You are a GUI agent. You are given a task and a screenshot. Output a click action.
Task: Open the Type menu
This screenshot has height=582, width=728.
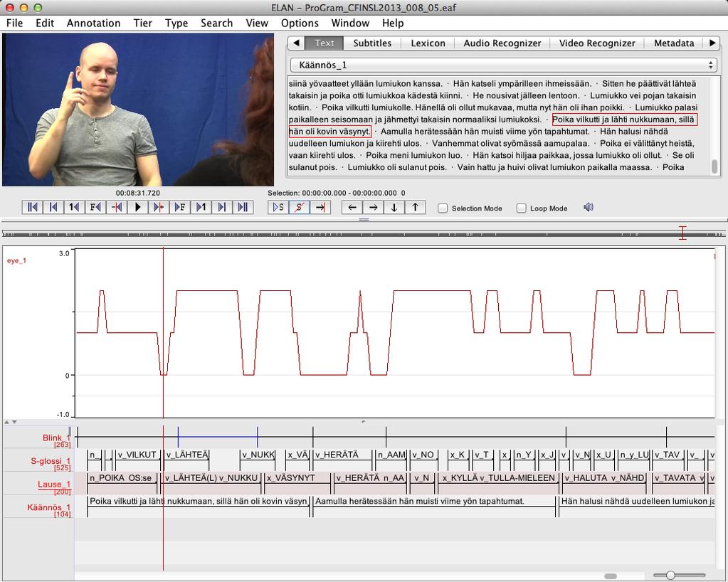[176, 23]
